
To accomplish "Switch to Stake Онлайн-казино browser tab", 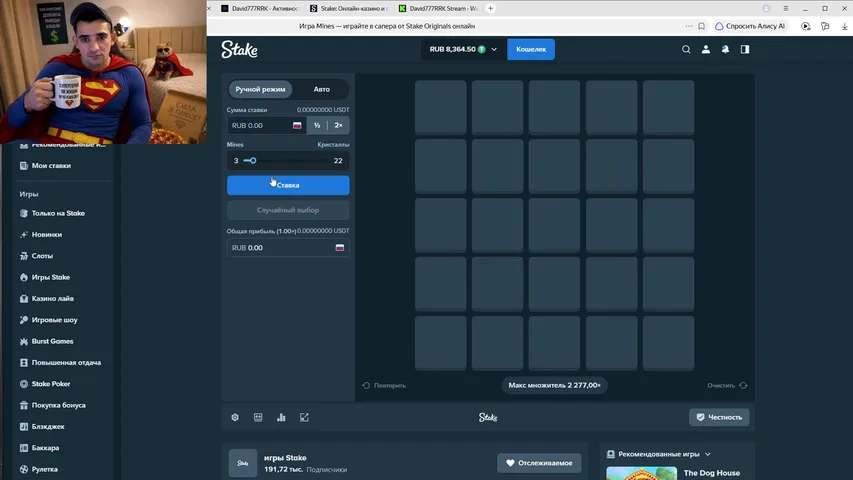I will [349, 9].
